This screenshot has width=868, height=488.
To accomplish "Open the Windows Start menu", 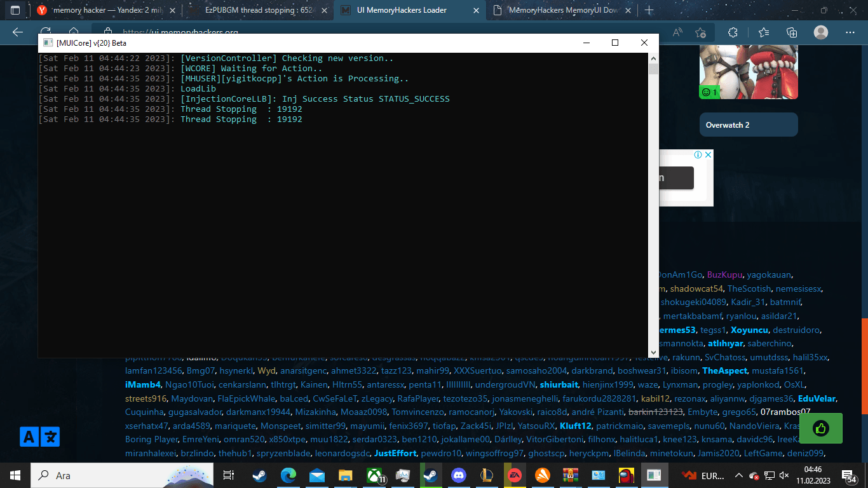I will (15, 475).
